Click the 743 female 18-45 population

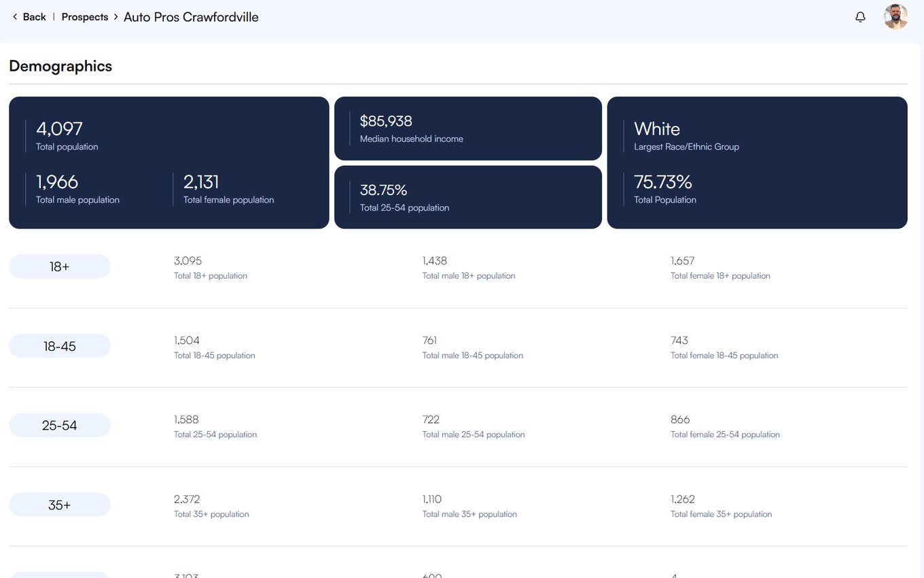(x=679, y=340)
